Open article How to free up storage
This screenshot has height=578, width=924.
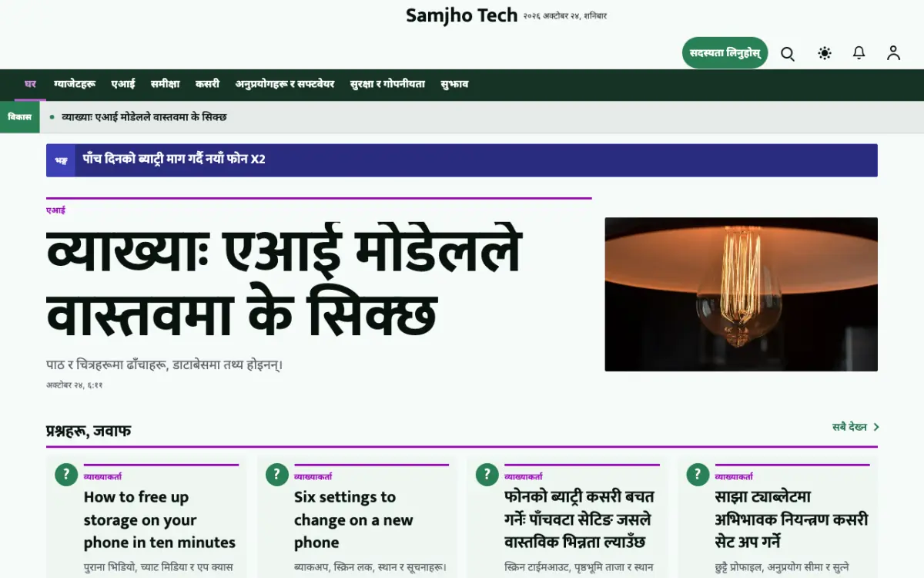click(159, 520)
